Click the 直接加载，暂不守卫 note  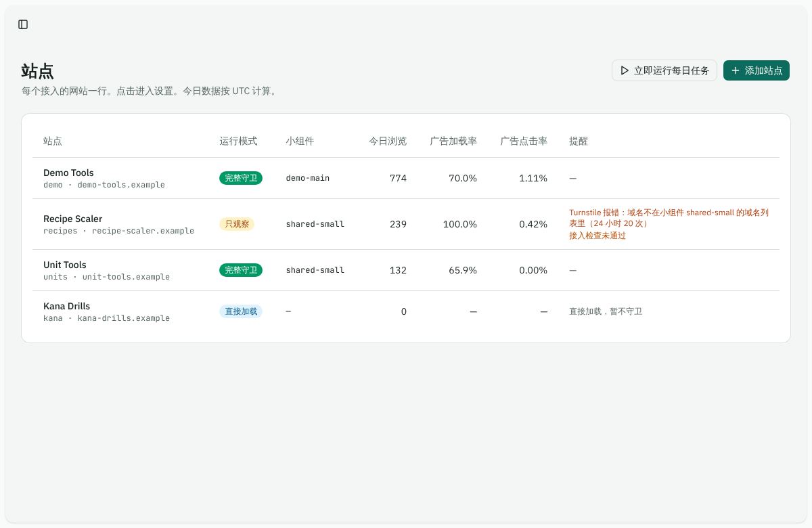[606, 311]
